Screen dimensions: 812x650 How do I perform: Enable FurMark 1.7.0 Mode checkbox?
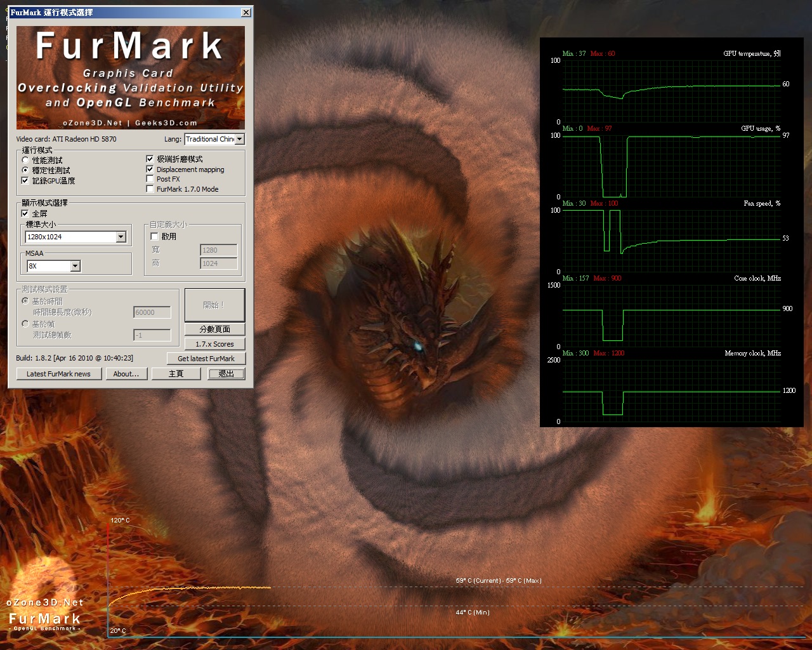[150, 189]
